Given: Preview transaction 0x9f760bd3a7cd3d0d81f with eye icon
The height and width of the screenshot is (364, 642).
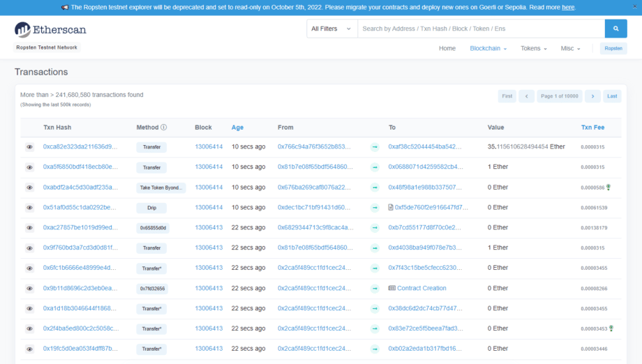Looking at the screenshot, I should tap(29, 248).
